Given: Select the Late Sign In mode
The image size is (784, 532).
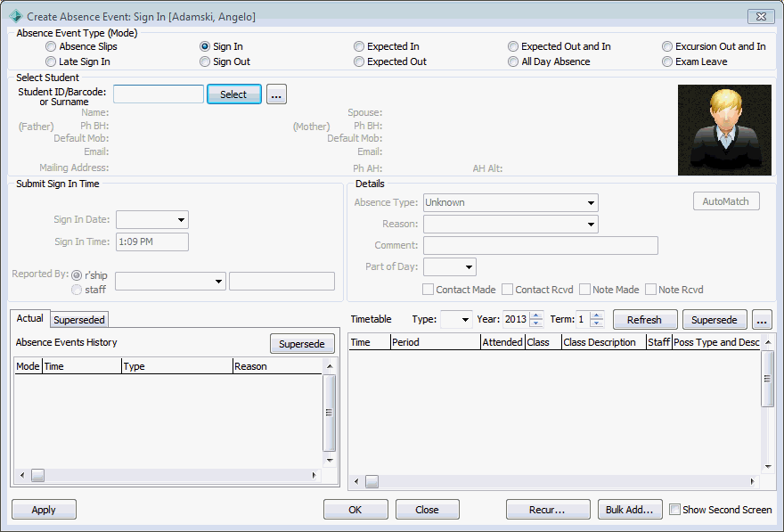Looking at the screenshot, I should pyautogui.click(x=51, y=61).
